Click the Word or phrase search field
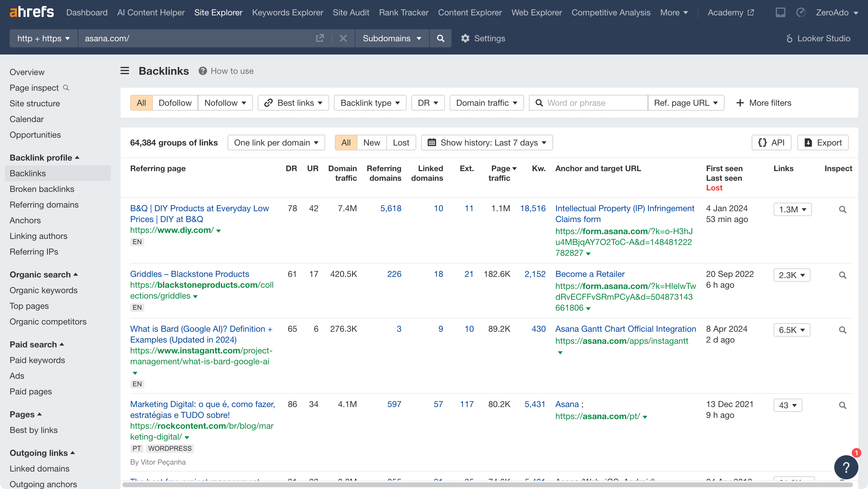Image resolution: width=868 pixels, height=489 pixels. 588,103
